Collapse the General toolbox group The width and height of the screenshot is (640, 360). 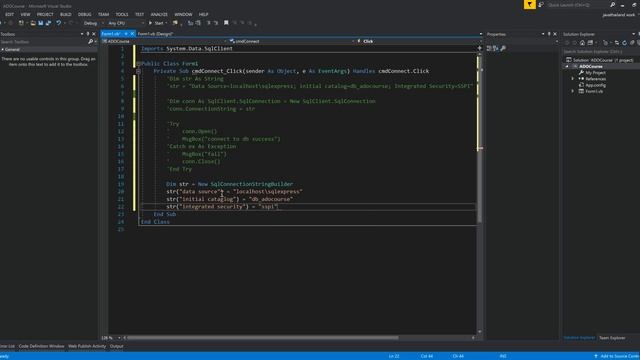pos(2,49)
